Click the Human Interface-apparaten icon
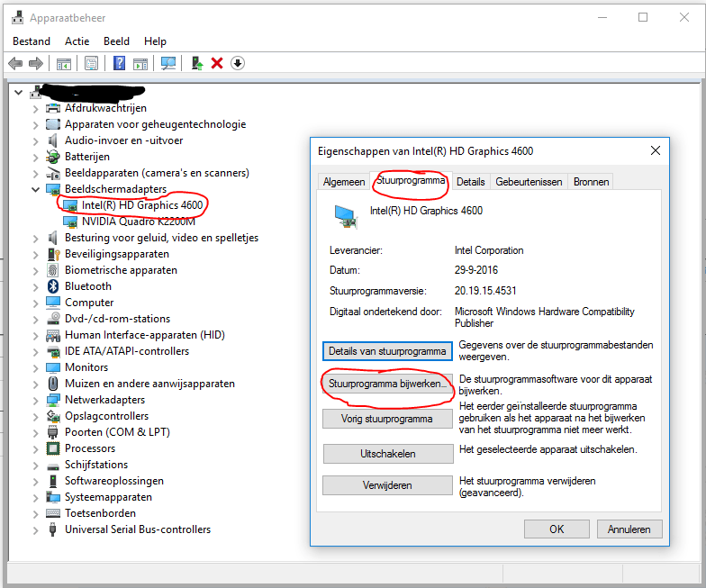Viewport: 706px width, 588px height. [x=53, y=335]
